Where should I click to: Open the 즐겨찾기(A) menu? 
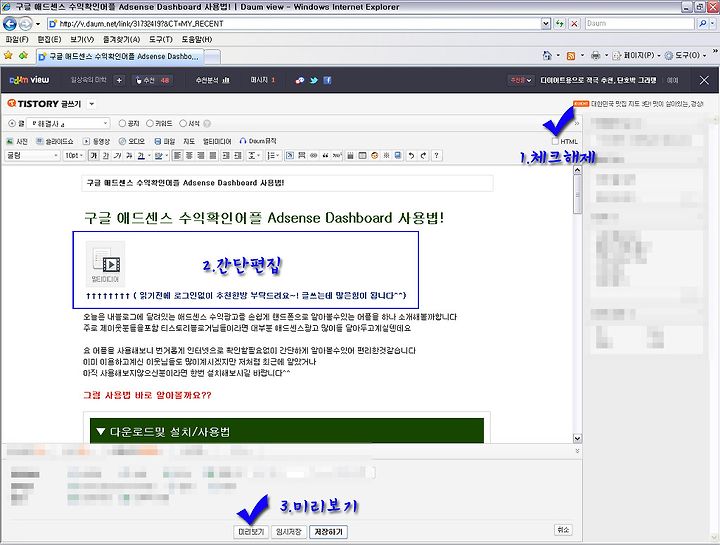[121, 39]
